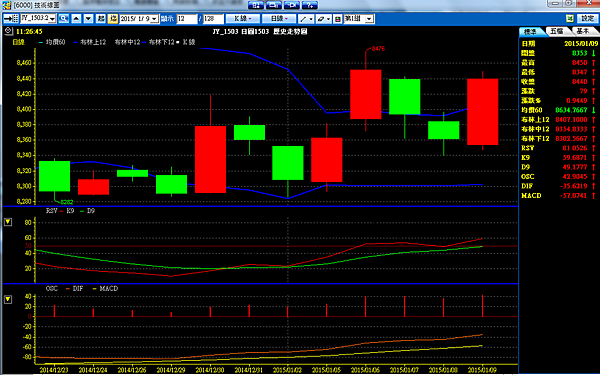This screenshot has width=600, height=375.
Task: Click the display count field showing 12
Action: (x=187, y=19)
